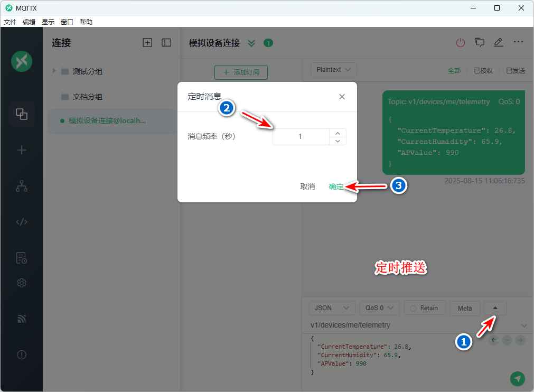Click the message frequency input field
Screen dimensions: 534x392
coord(301,137)
